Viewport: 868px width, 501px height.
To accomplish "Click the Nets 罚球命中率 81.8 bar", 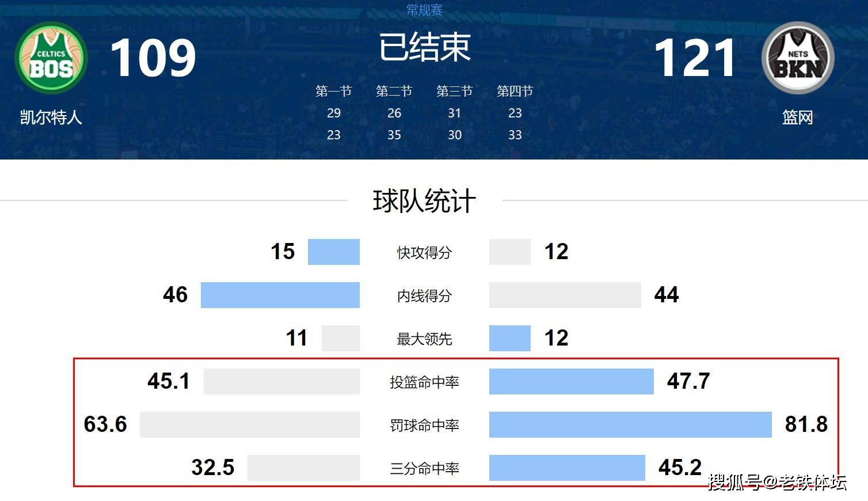I will [x=630, y=424].
